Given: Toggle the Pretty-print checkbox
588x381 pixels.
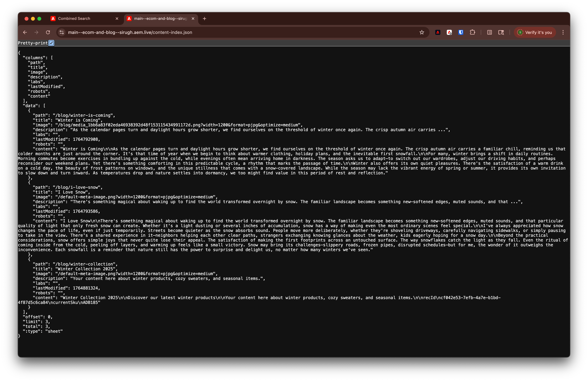Looking at the screenshot, I should click(x=51, y=43).
